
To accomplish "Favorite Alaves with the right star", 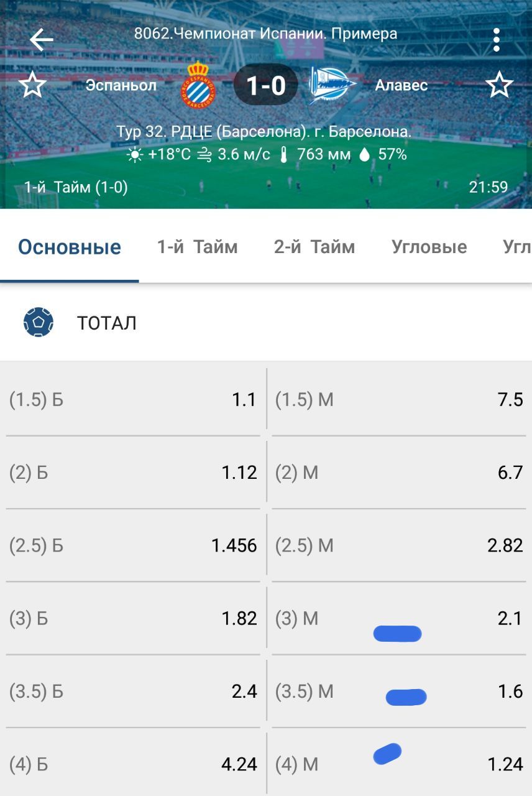I will tap(499, 85).
